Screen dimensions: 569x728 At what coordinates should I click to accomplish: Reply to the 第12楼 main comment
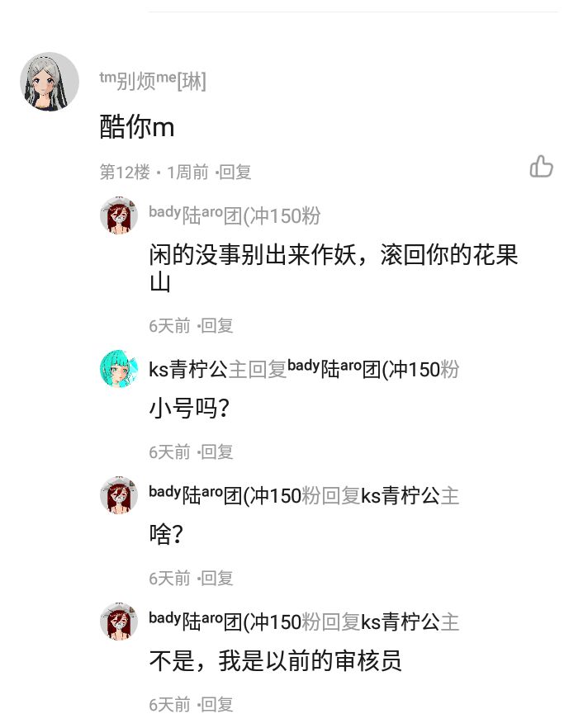point(235,173)
